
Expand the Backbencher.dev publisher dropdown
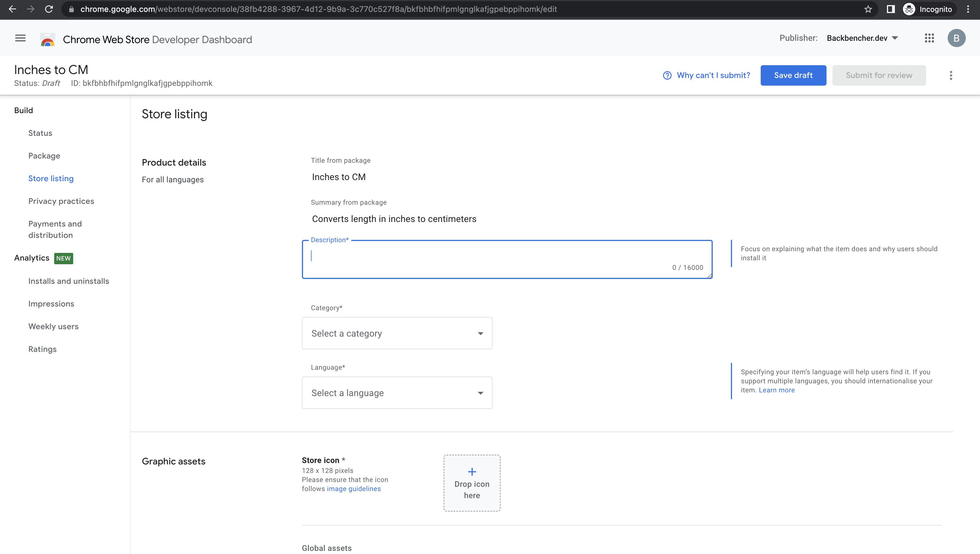863,38
